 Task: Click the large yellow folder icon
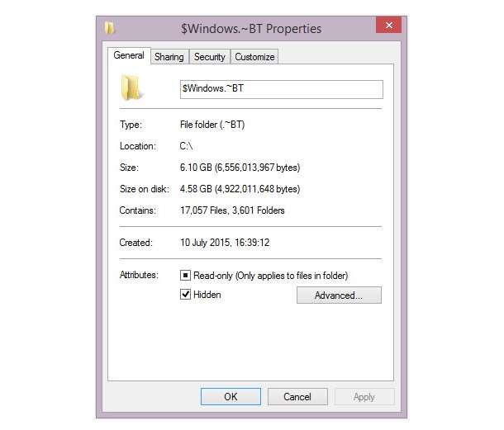pos(132,88)
